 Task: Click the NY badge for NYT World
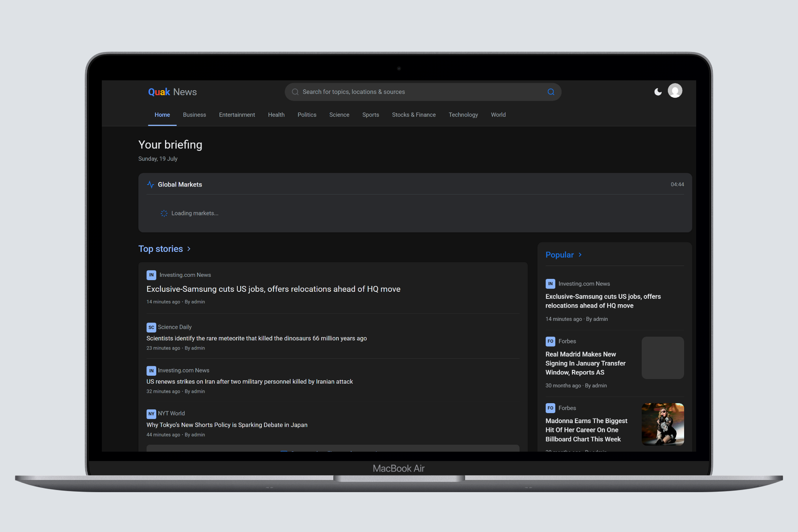pyautogui.click(x=151, y=414)
